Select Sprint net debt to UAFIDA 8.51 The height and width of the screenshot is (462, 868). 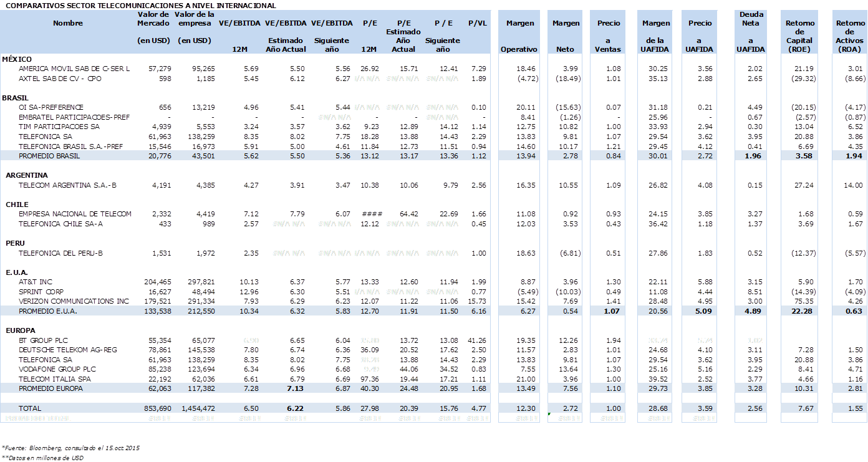pyautogui.click(x=756, y=292)
